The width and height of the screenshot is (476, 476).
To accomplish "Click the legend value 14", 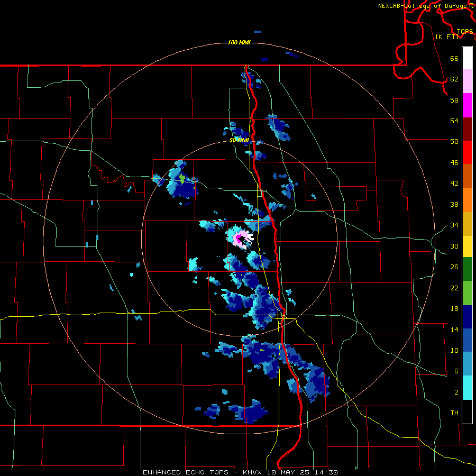I will (x=454, y=329).
